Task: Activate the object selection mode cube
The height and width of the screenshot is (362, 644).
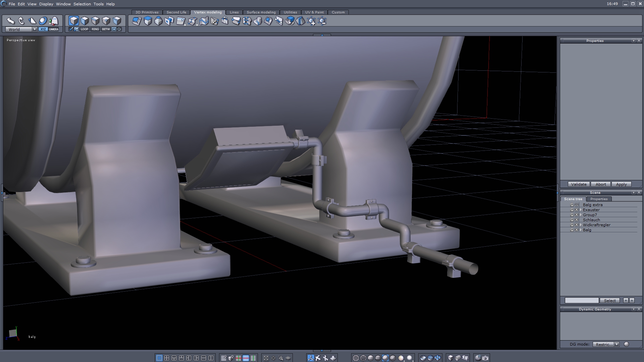Action: click(74, 21)
